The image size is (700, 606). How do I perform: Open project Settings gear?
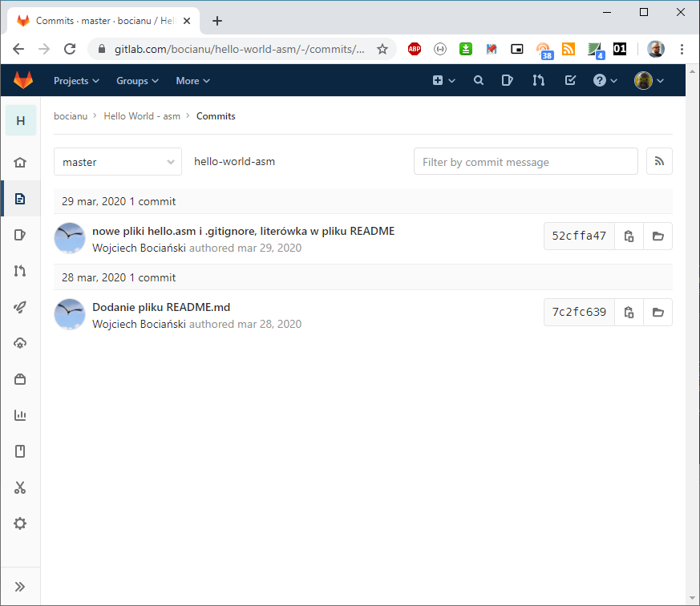point(20,523)
